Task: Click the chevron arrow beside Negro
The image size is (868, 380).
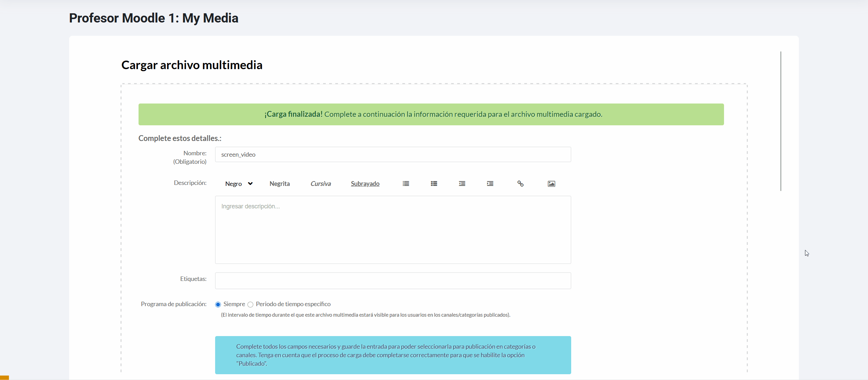Action: (x=250, y=184)
